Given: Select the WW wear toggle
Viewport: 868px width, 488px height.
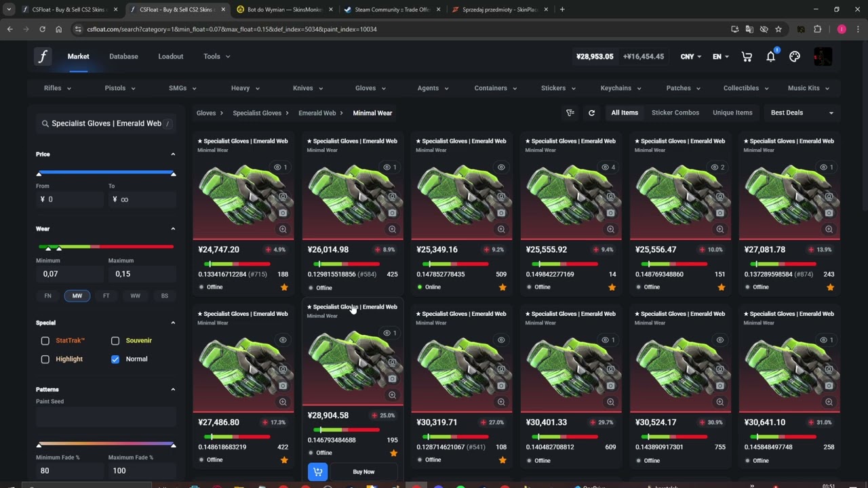Looking at the screenshot, I should 135,296.
